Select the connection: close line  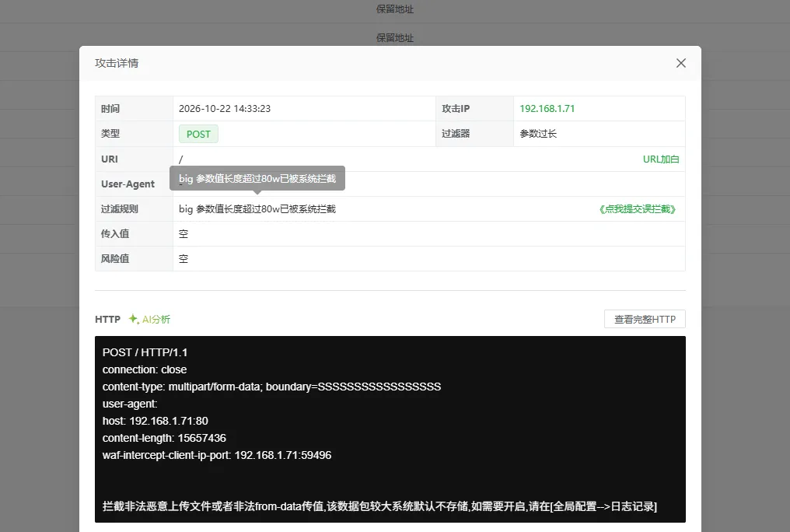[145, 369]
